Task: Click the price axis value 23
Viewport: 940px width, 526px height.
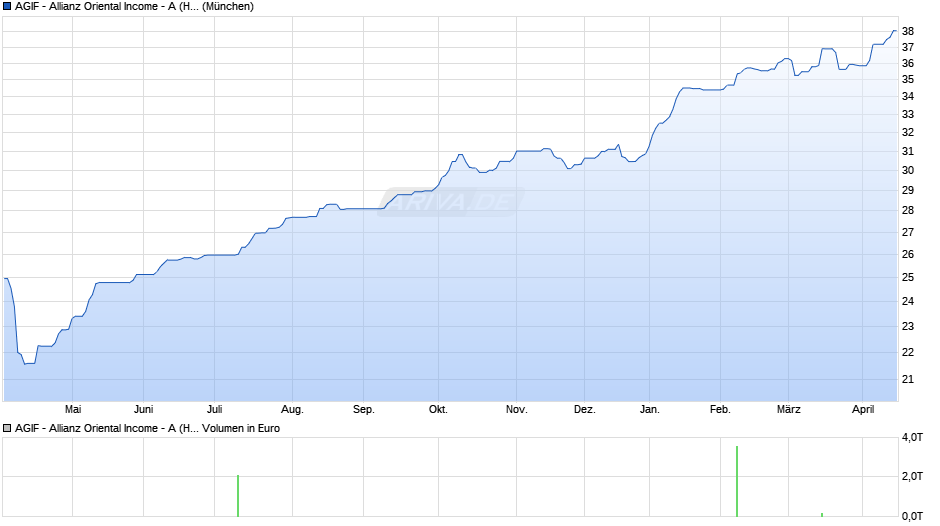Action: [x=908, y=326]
